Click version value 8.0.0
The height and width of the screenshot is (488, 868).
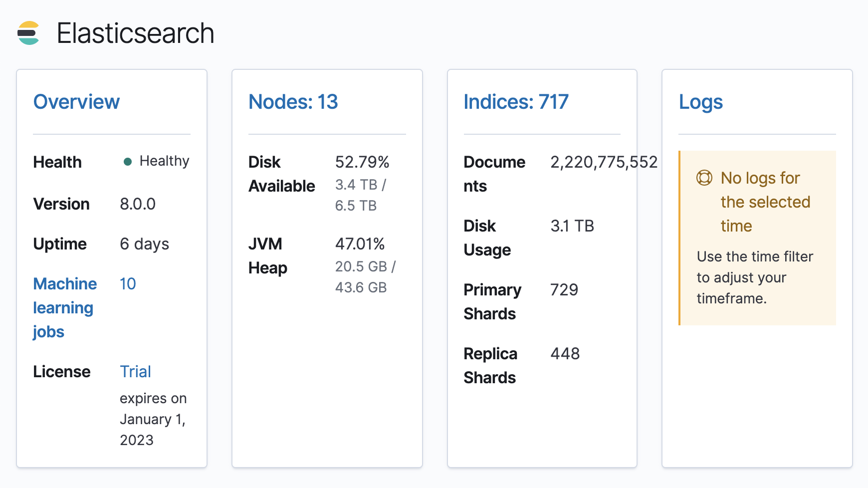pyautogui.click(x=138, y=204)
